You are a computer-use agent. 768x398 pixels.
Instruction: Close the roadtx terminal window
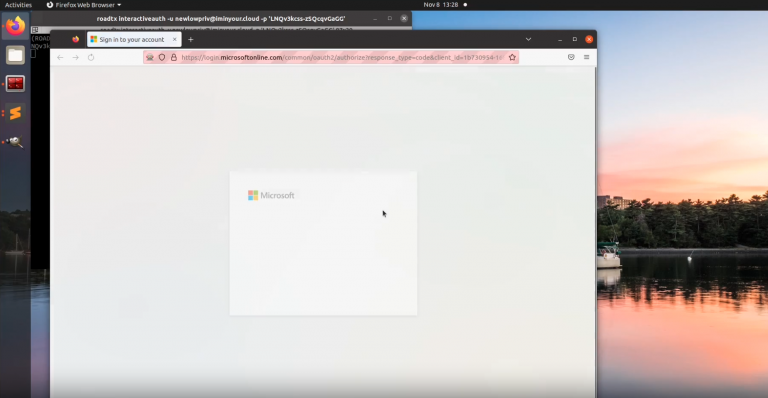[x=404, y=19]
